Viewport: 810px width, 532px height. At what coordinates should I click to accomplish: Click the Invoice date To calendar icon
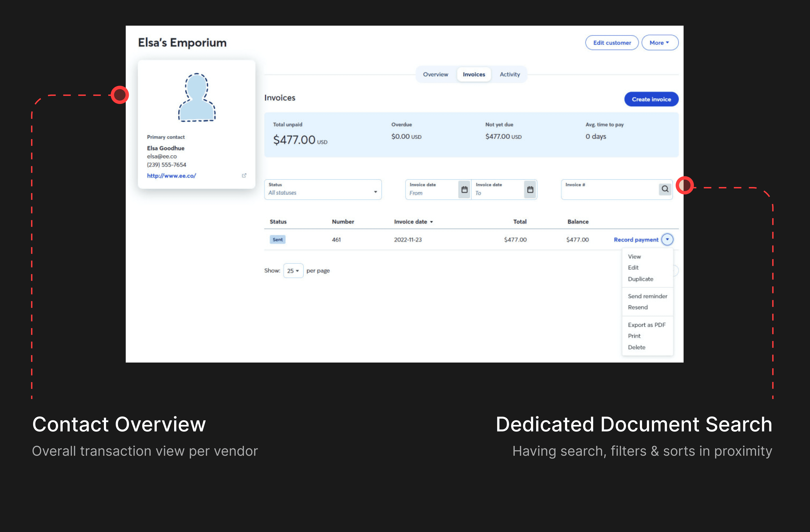point(530,190)
